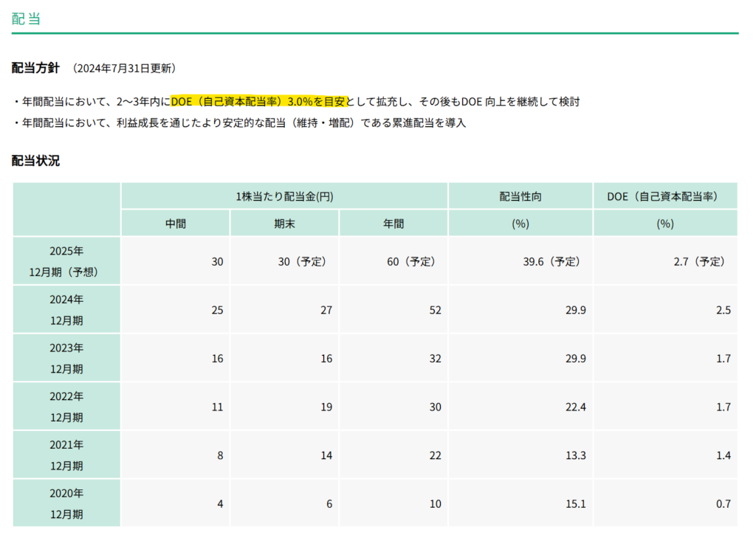Select the 2025年12月期(予想) row label
The height and width of the screenshot is (544, 756).
click(x=66, y=261)
